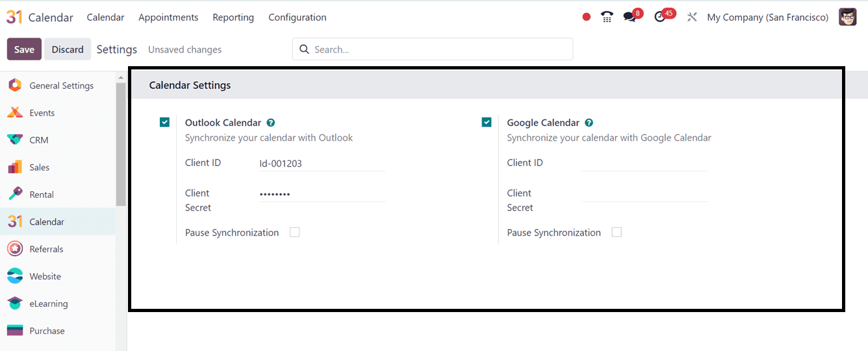Click the Calendar app logo icon

15,18
